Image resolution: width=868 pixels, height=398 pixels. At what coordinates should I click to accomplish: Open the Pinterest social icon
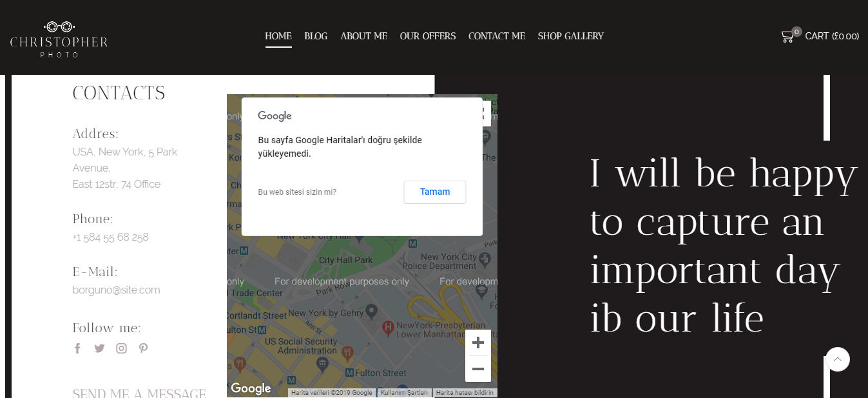143,348
